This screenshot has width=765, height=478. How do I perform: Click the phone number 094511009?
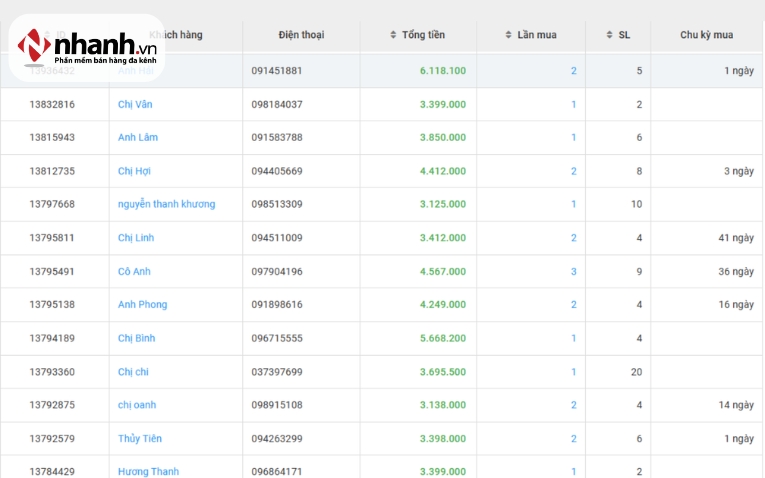tap(277, 238)
